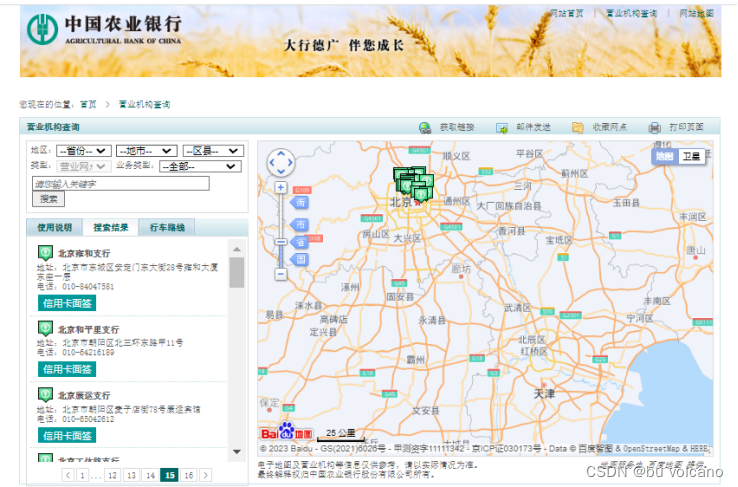Screen dimensions: 738x487
Task: Switch map to 地图 view
Action: (x=665, y=156)
